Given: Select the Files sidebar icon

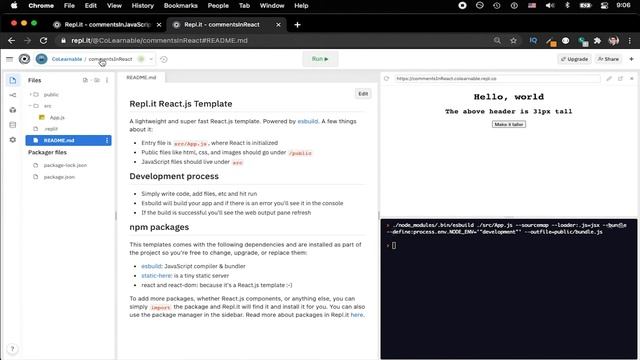Looking at the screenshot, I should pyautogui.click(x=13, y=80).
